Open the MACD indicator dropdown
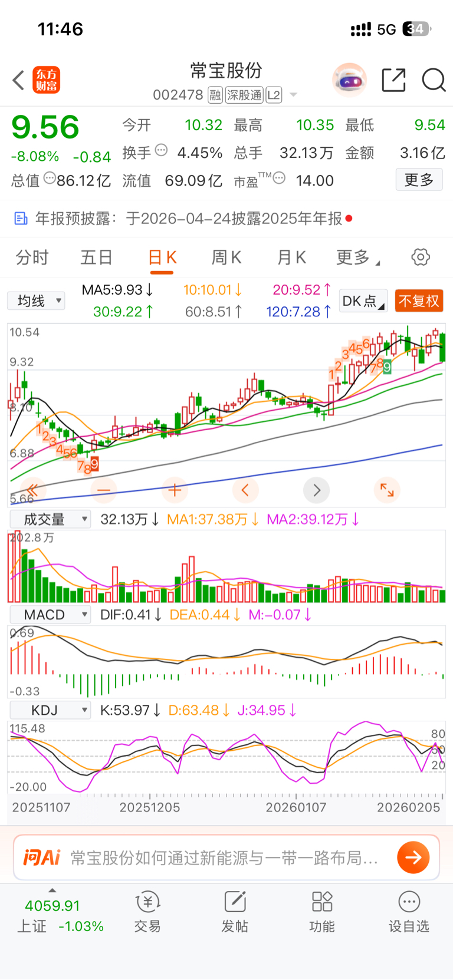The image size is (453, 980). click(51, 615)
